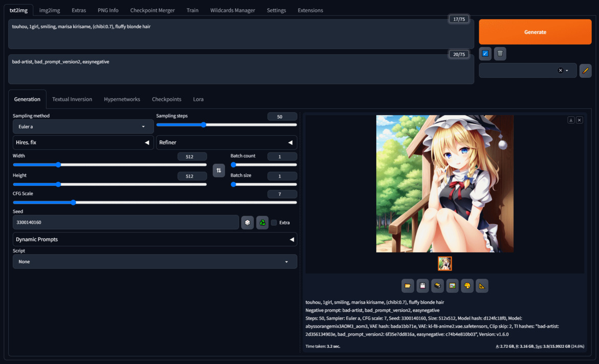Open the Settings tab

276,10
